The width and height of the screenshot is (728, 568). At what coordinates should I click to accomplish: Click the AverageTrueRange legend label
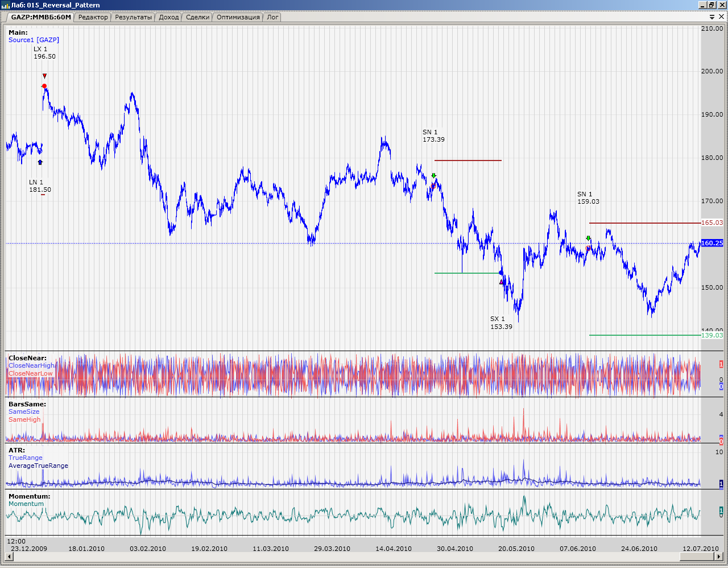38,466
